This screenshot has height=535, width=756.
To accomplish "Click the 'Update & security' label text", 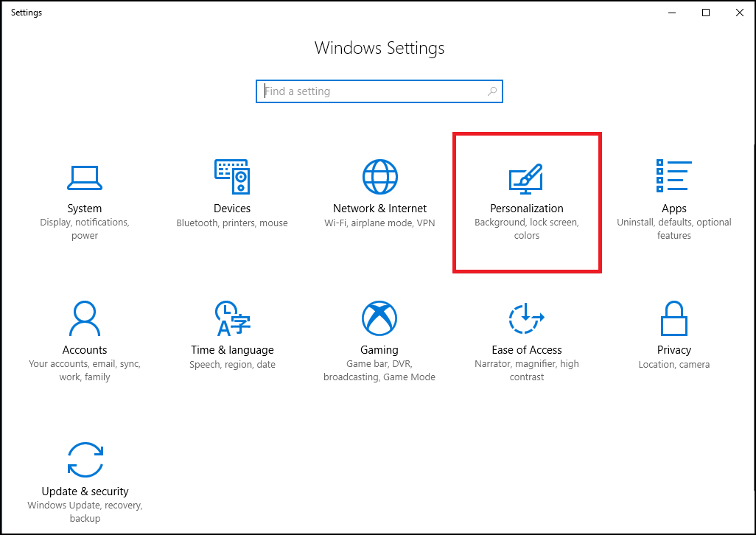I will coord(85,492).
